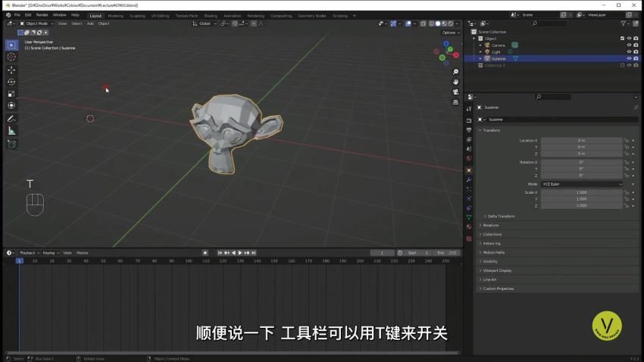The image size is (644, 362).
Task: Open the Render menu
Action: click(42, 15)
